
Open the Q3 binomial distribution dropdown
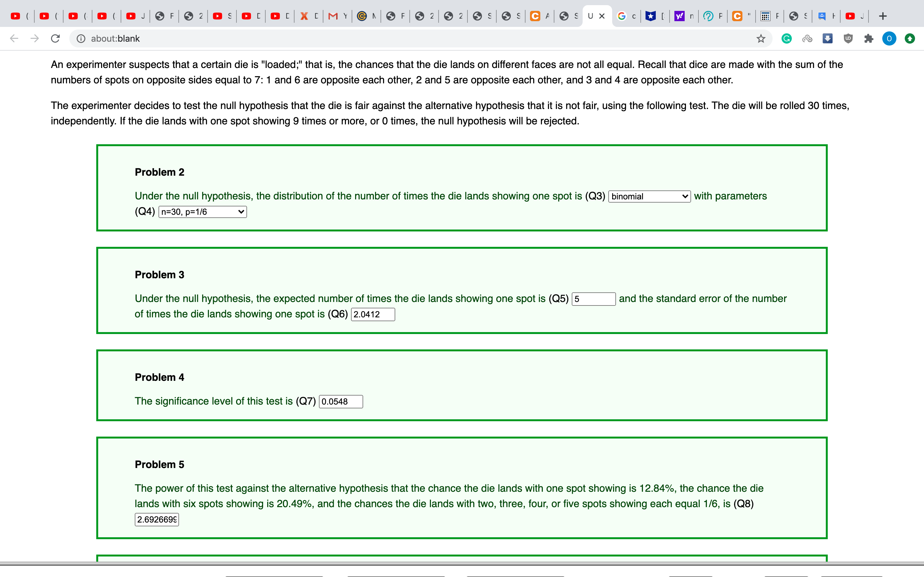pos(648,196)
